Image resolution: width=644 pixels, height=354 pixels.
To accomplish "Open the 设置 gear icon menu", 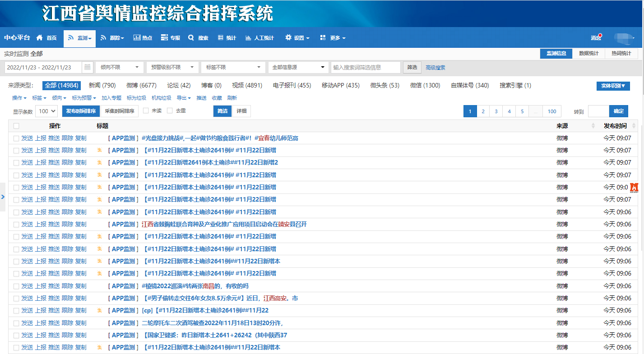I will [x=288, y=38].
